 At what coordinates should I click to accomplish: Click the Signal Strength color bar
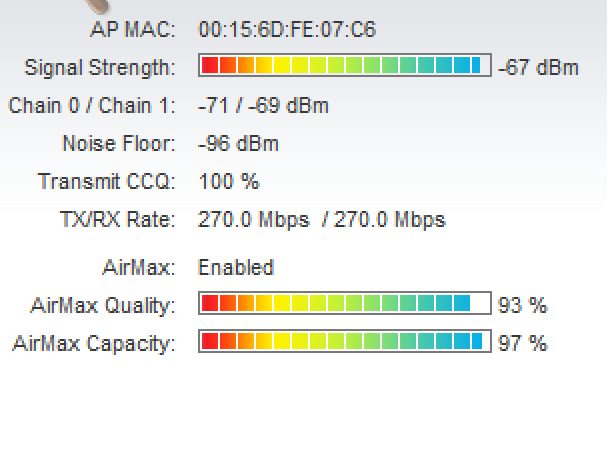point(345,67)
